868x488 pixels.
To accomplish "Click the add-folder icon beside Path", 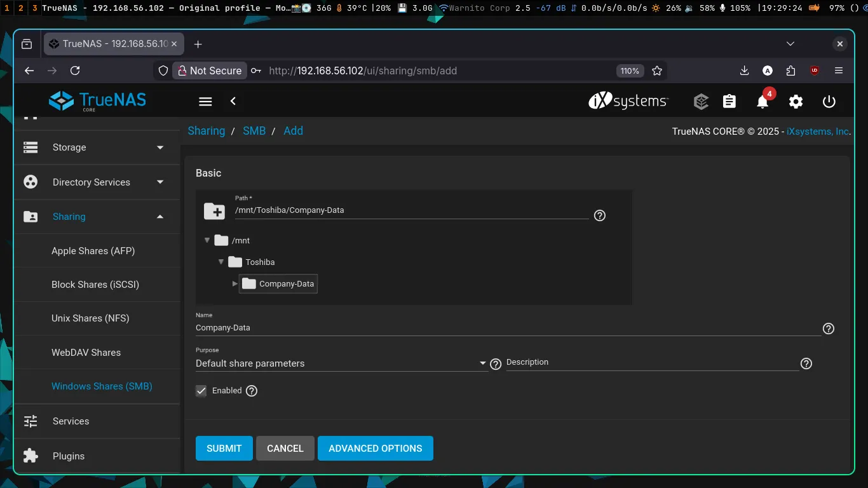I will click(214, 211).
